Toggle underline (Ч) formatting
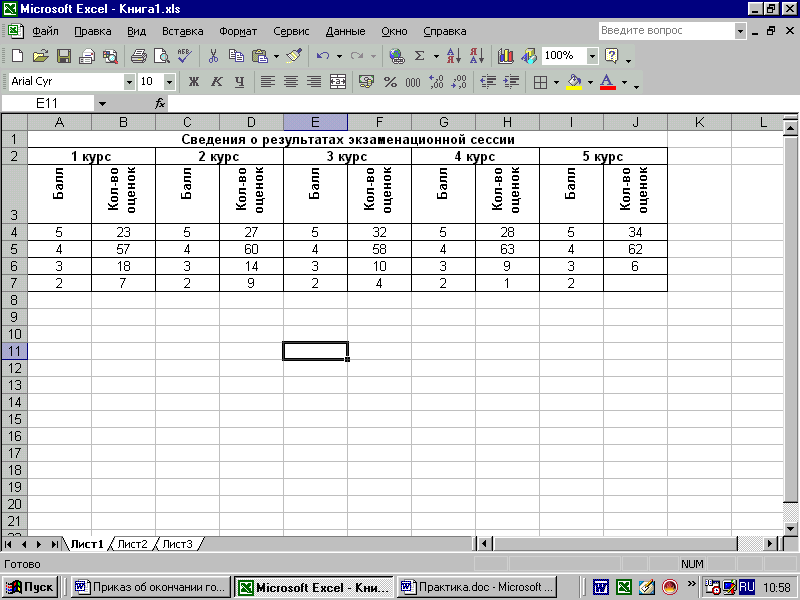The image size is (800, 600). tap(239, 82)
